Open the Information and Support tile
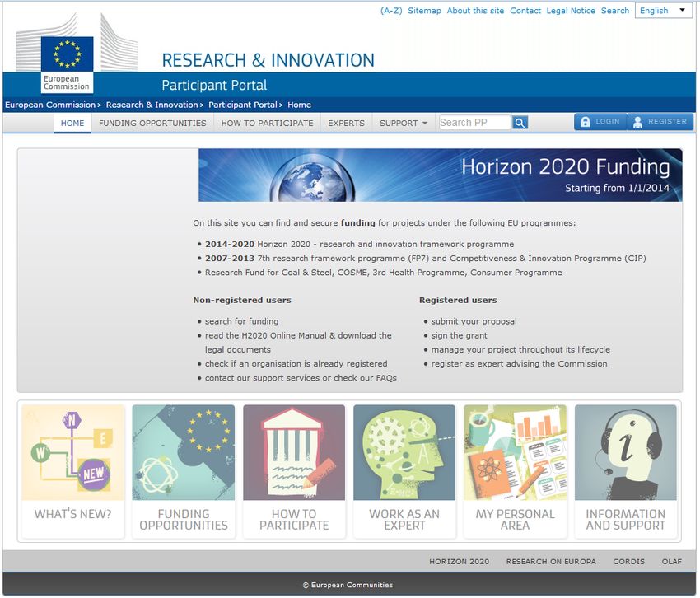Image resolution: width=700 pixels, height=598 pixels. click(x=625, y=471)
